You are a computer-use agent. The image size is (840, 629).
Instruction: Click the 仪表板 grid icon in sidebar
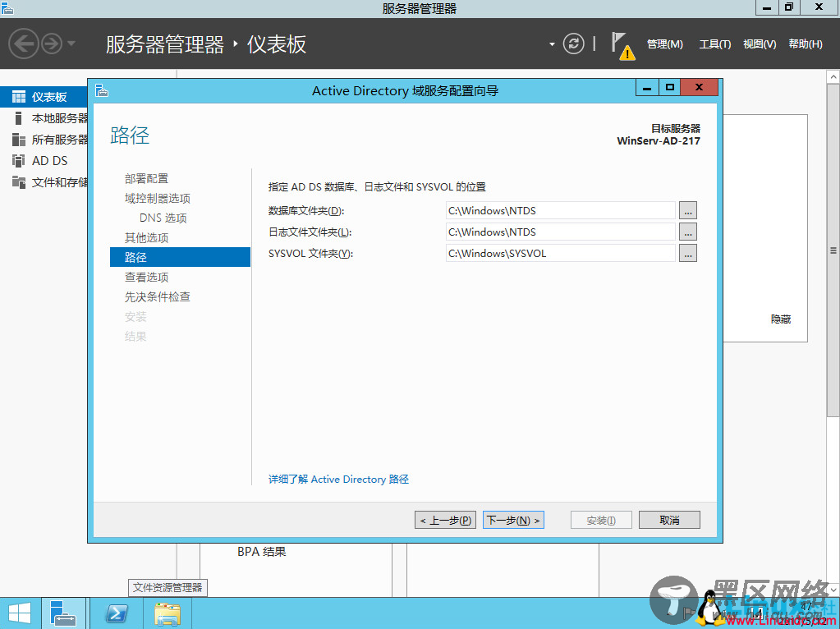point(19,96)
